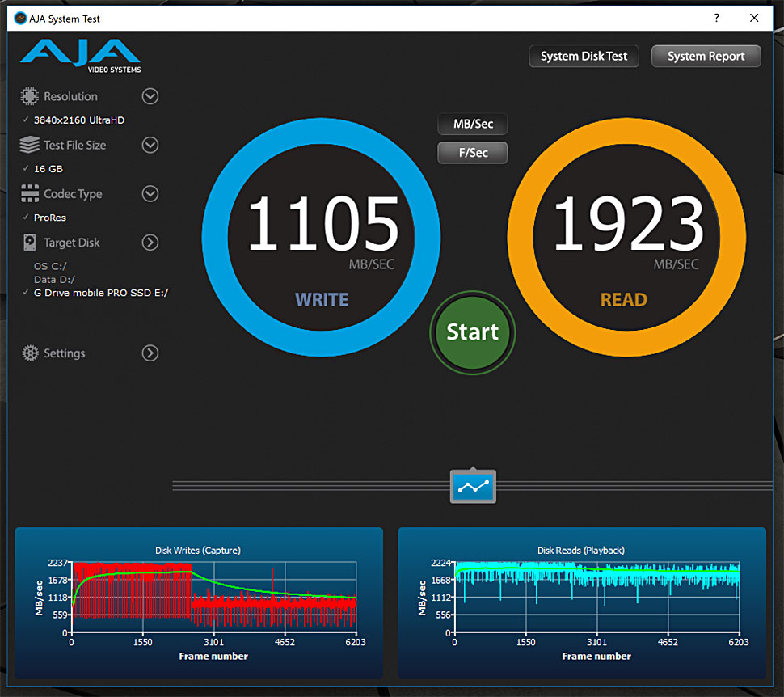The height and width of the screenshot is (697, 784).
Task: Click the Disk Writes (Capture) title
Action: click(x=198, y=551)
